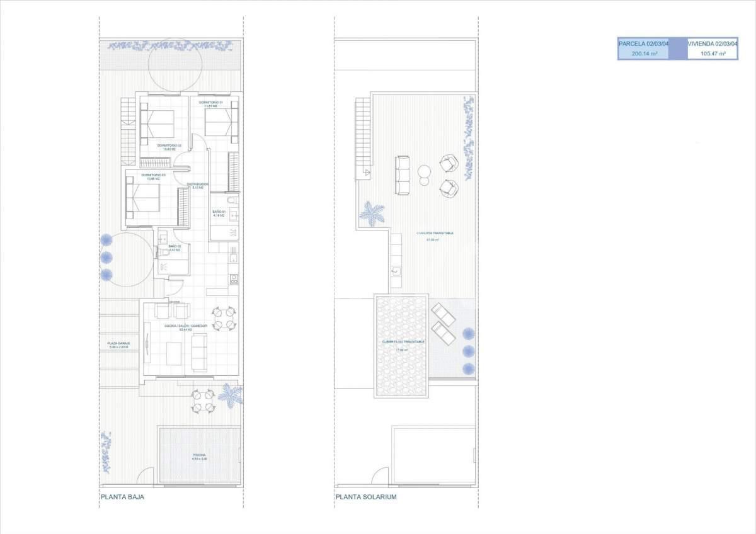Click the PLANTA BAJA title
Screen dimensions: 756x534
tap(122, 497)
